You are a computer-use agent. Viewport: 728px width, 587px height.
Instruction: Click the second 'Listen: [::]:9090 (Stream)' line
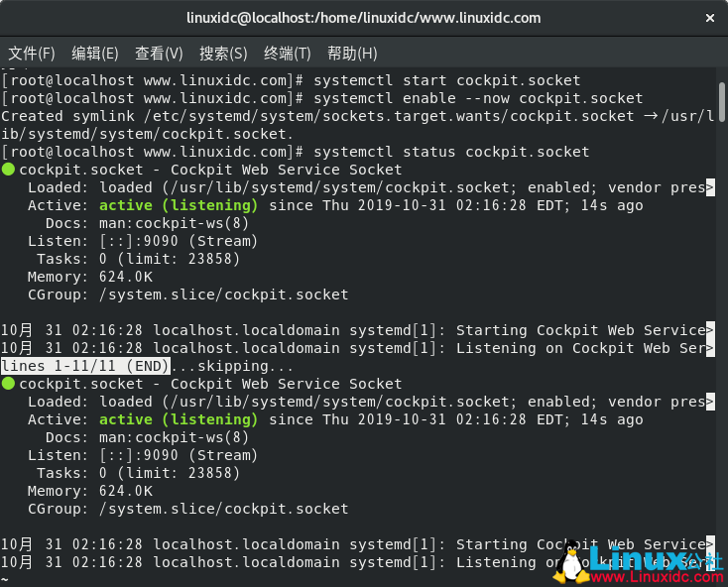pyautogui.click(x=143, y=455)
